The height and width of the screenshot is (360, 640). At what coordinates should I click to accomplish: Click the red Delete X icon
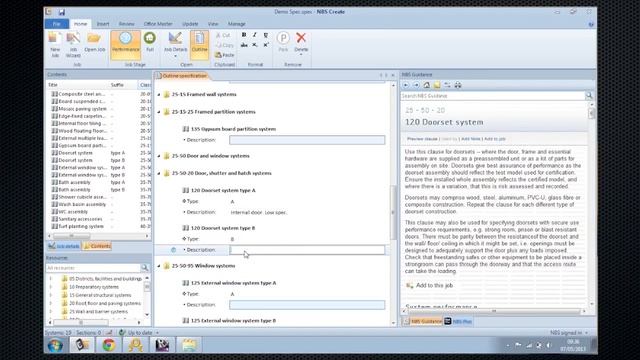pyautogui.click(x=301, y=38)
